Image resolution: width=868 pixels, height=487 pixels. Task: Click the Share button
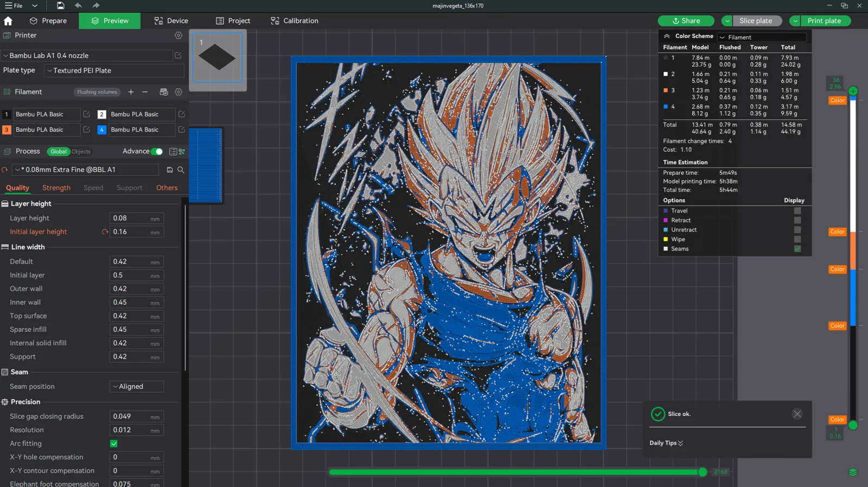686,21
